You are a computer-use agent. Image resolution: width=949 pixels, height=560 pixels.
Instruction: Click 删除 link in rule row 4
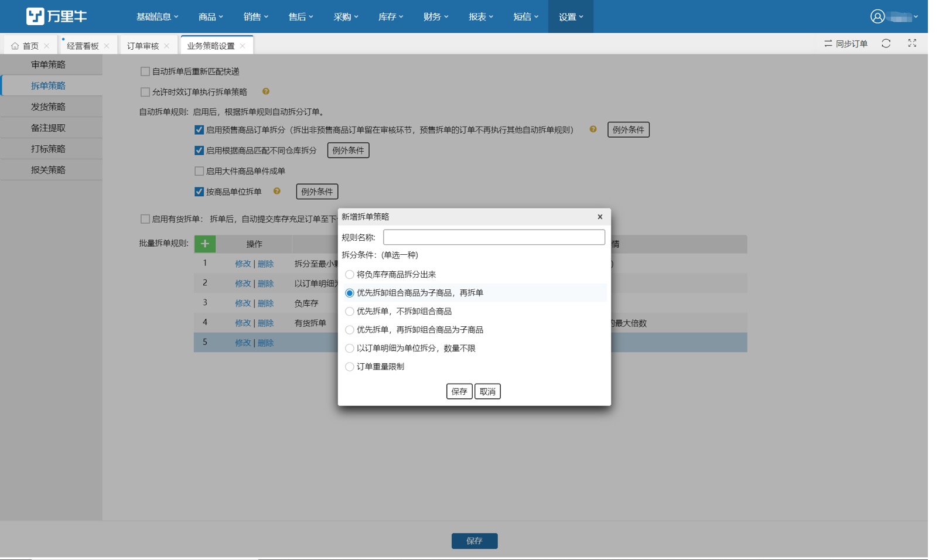point(266,323)
